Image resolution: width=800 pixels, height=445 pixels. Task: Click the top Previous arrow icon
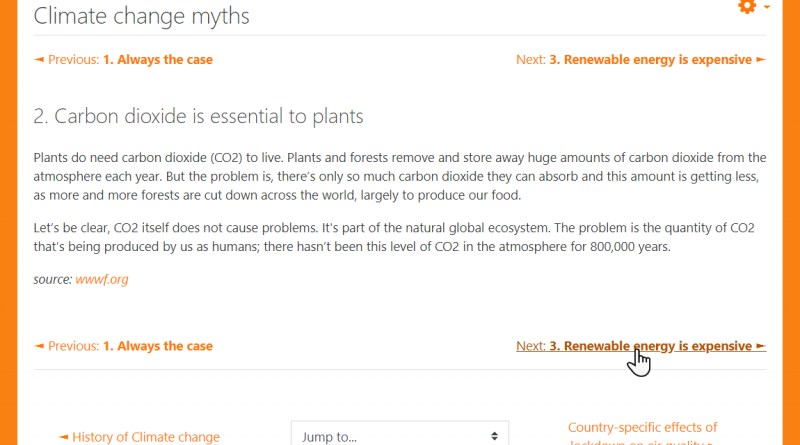(x=39, y=60)
